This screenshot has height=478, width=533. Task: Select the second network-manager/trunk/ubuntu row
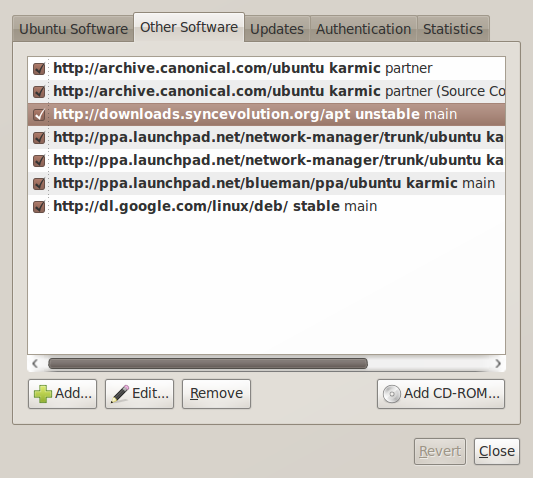click(x=266, y=160)
